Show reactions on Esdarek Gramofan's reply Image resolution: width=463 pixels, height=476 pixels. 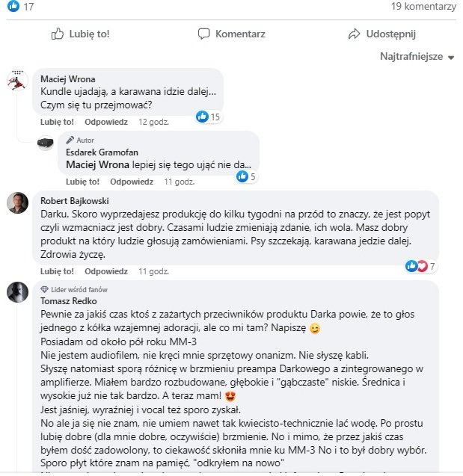pos(246,176)
